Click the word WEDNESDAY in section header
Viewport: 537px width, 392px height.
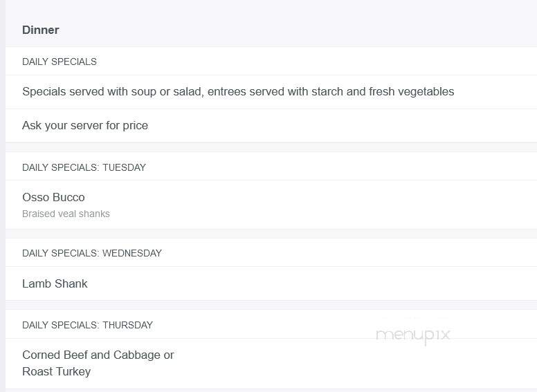(132, 253)
